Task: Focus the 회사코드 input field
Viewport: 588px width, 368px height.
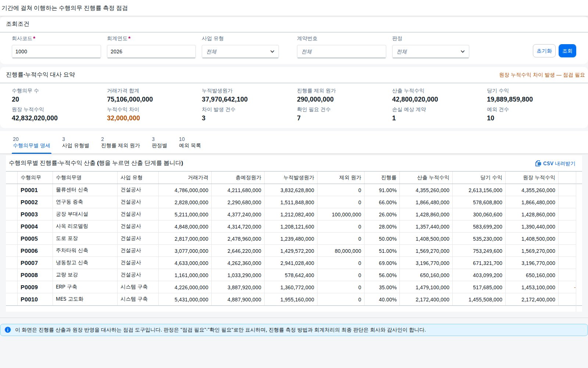Action: coord(56,52)
